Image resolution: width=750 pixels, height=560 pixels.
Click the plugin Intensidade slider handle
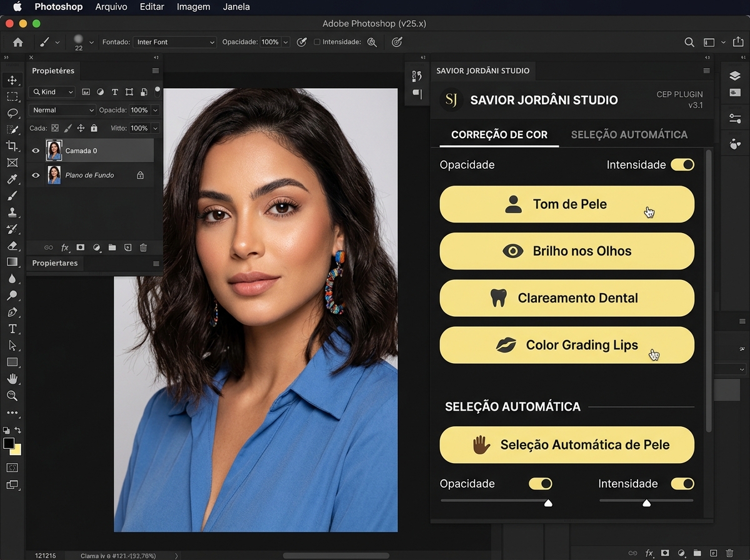coord(647,502)
